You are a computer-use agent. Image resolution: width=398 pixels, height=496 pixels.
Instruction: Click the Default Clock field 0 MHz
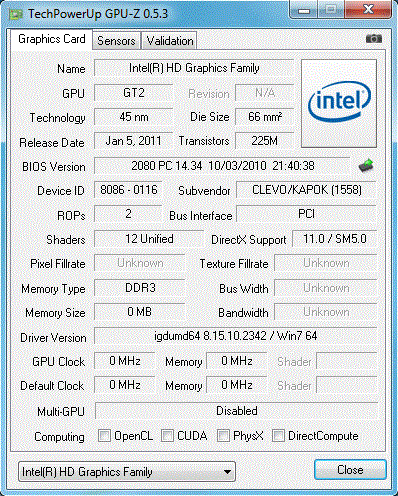tap(125, 385)
